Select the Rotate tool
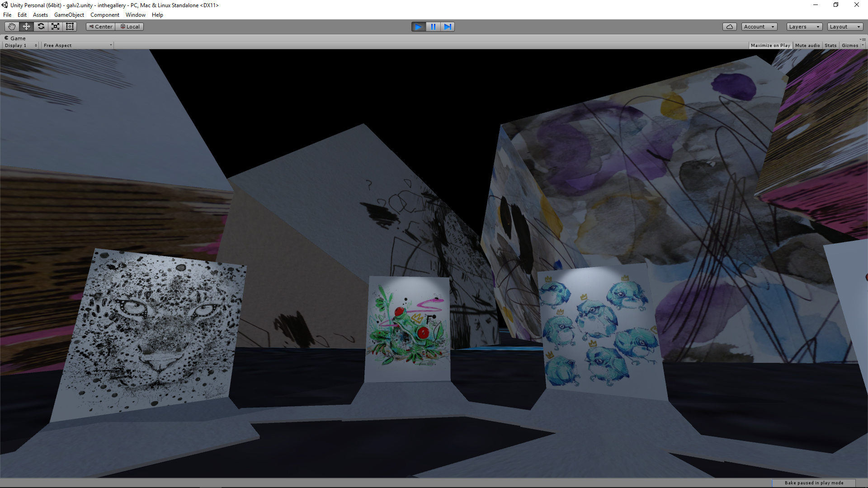Viewport: 868px width, 488px height. (x=41, y=27)
